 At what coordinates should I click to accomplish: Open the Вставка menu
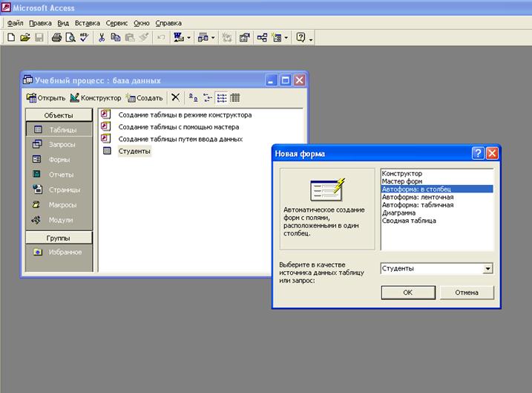tap(88, 23)
